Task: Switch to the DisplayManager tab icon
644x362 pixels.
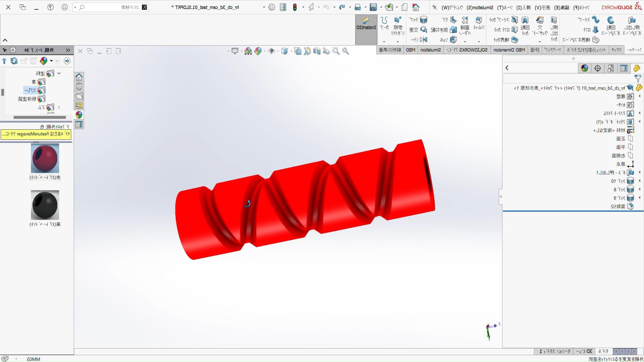Action: coord(585,68)
